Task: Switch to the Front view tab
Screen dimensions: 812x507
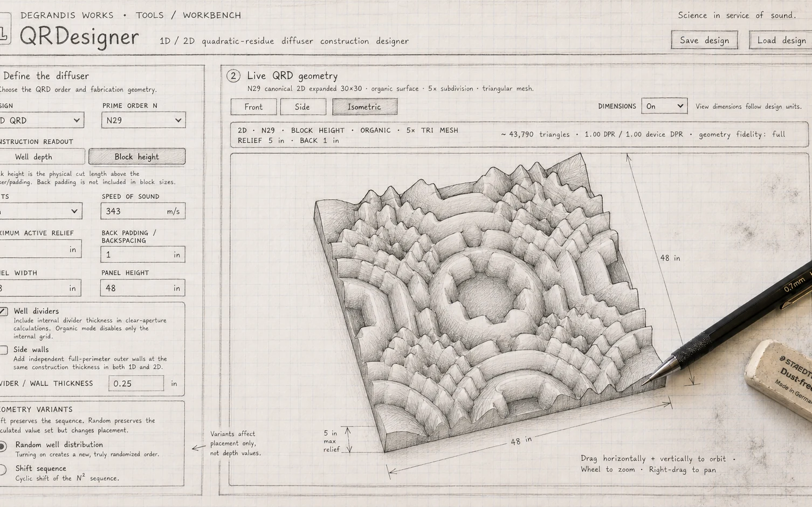Action: click(253, 107)
